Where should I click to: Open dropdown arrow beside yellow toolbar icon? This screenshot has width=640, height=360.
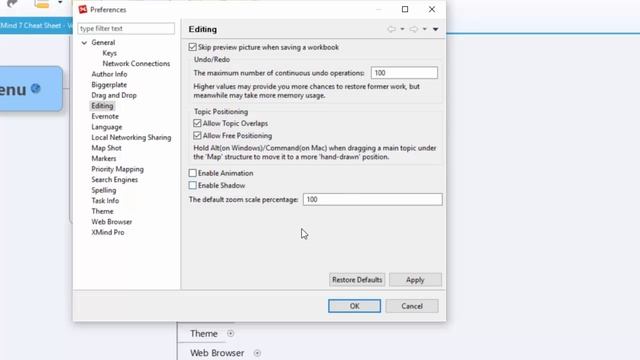point(60,3)
